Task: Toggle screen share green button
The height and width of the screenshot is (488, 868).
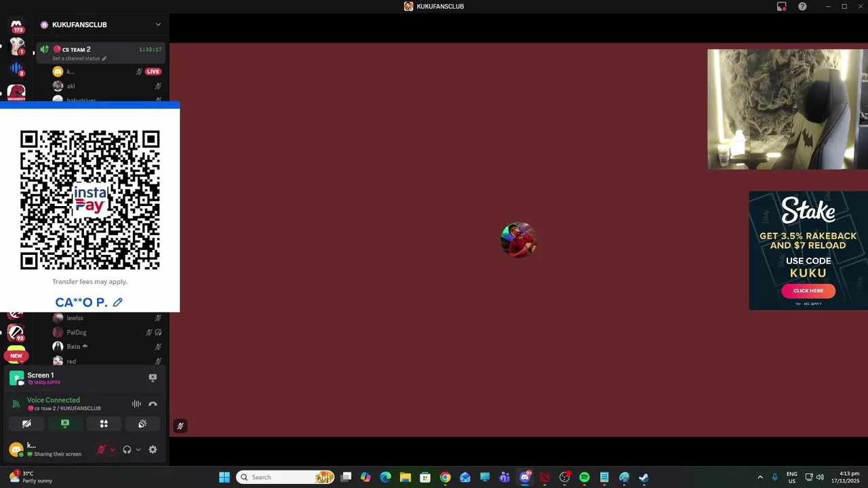Action: 65,424
